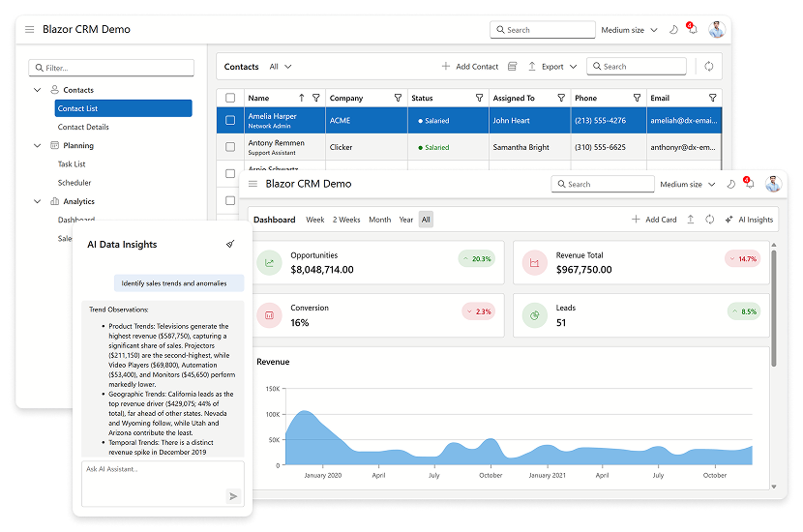This screenshot has height=532, width=803.
Task: Open notifications bell in the Contacts window
Action: click(x=693, y=29)
